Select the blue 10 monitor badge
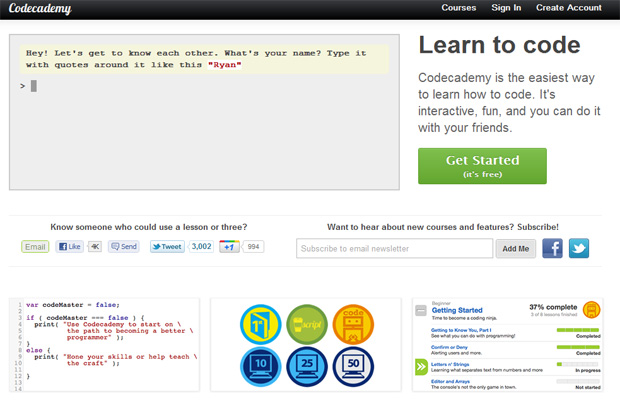Image resolution: width=620 pixels, height=400 pixels. (259, 366)
